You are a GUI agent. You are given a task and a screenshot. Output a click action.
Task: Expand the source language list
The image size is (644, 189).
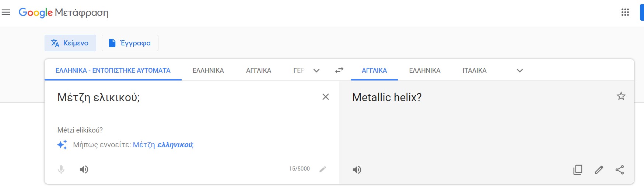(316, 71)
